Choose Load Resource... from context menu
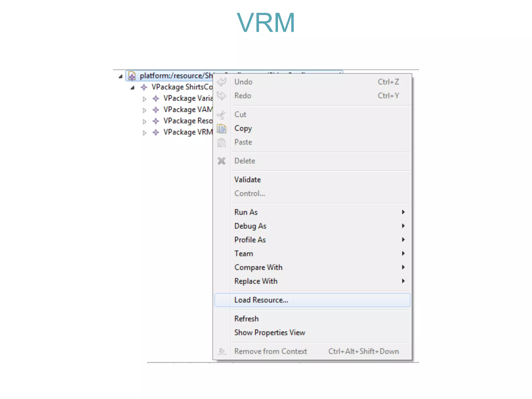532x399 pixels. pyautogui.click(x=312, y=300)
